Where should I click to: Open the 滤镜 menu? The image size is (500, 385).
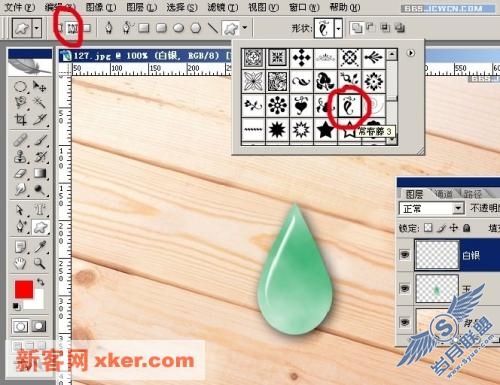click(x=223, y=7)
